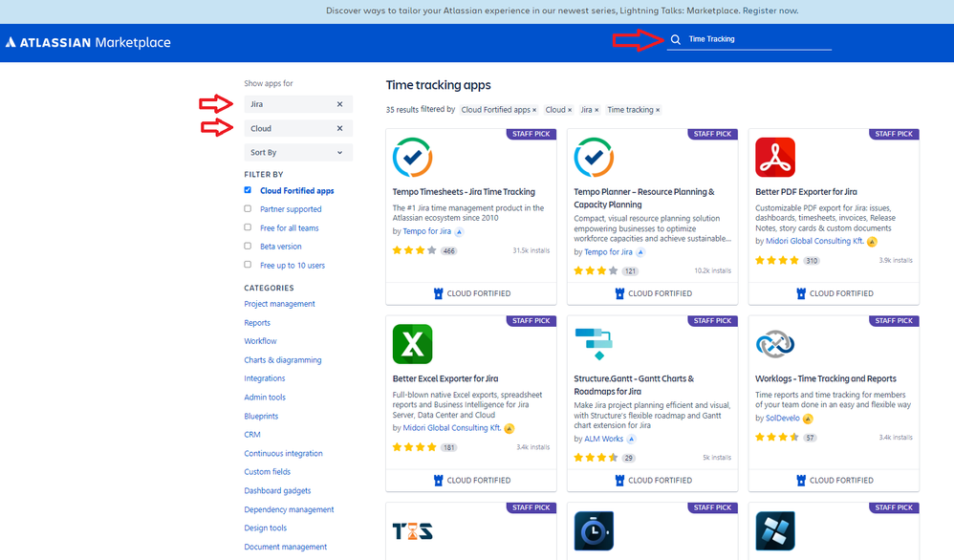Screen dimensions: 954x560
Task: Select the Reports category
Action: click(x=257, y=323)
